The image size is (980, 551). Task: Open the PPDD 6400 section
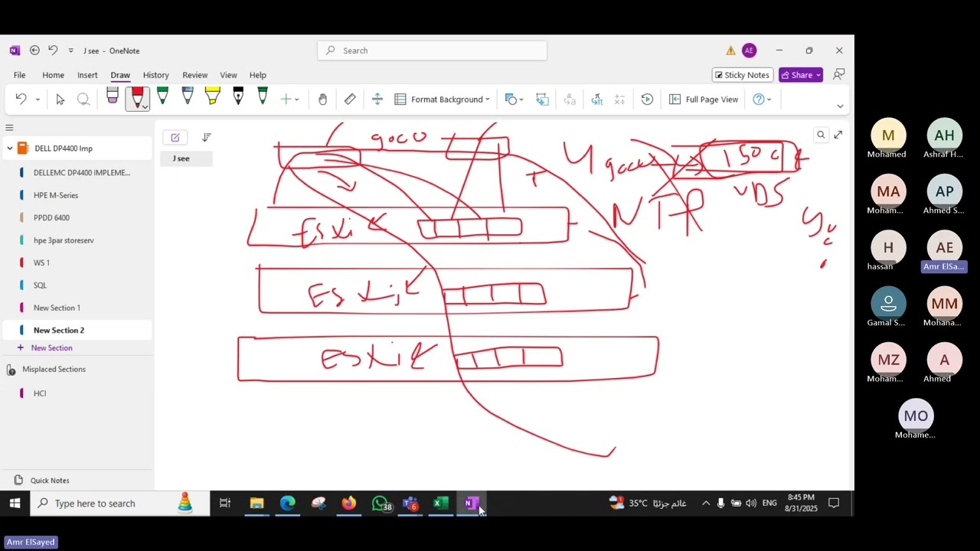(x=51, y=217)
